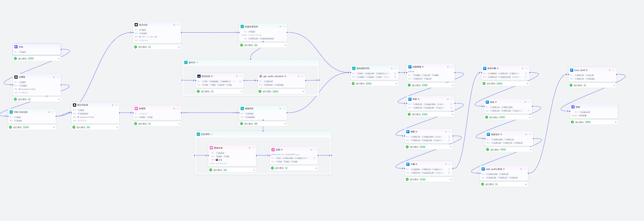Click the info icon beside 循环体
The height and width of the screenshot is (221, 644).
coord(197,62)
